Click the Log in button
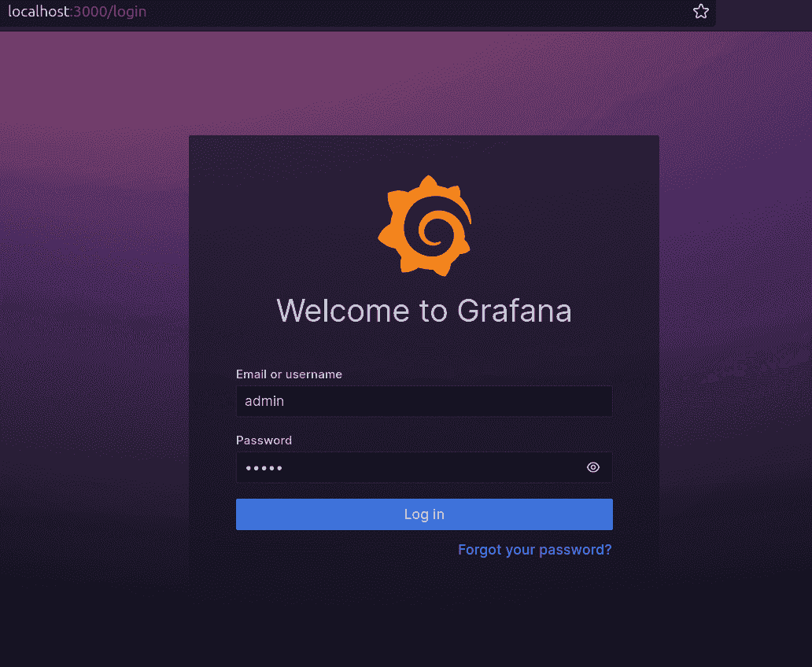The height and width of the screenshot is (667, 812). coord(424,514)
